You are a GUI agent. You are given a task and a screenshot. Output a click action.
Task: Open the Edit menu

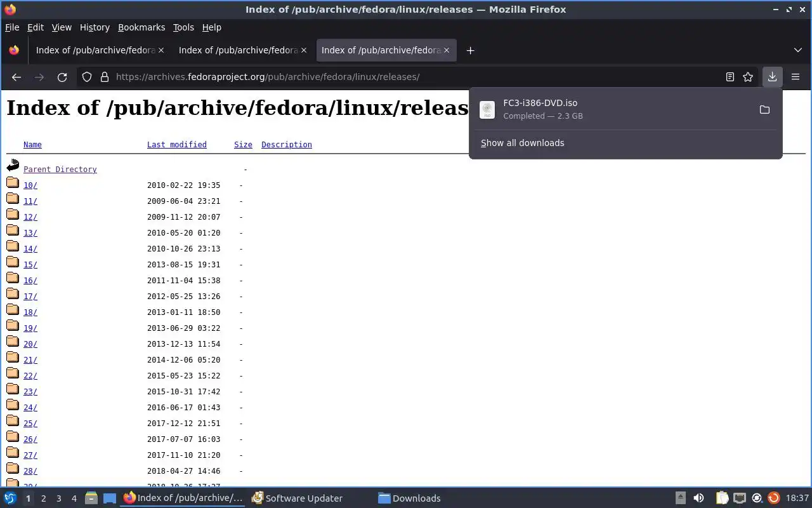coord(36,27)
